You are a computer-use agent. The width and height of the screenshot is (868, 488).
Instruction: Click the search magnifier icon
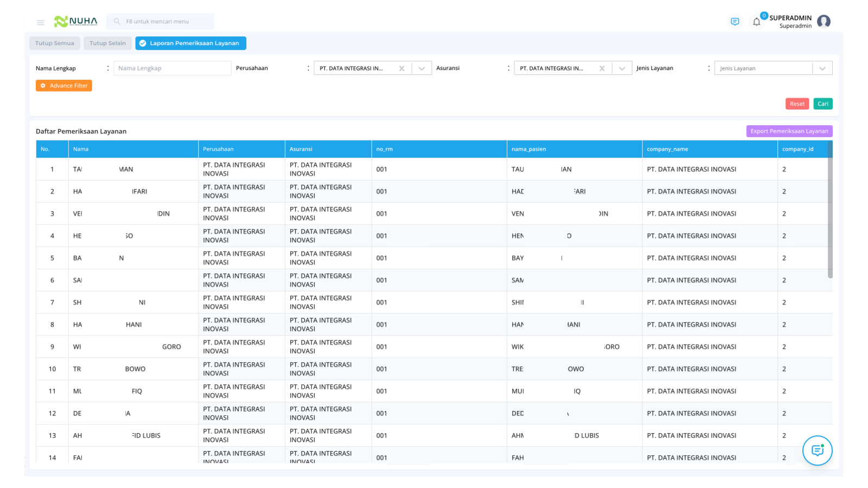(x=117, y=22)
